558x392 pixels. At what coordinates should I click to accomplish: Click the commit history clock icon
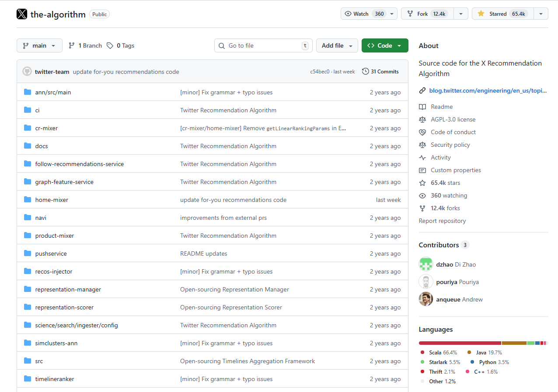(365, 71)
